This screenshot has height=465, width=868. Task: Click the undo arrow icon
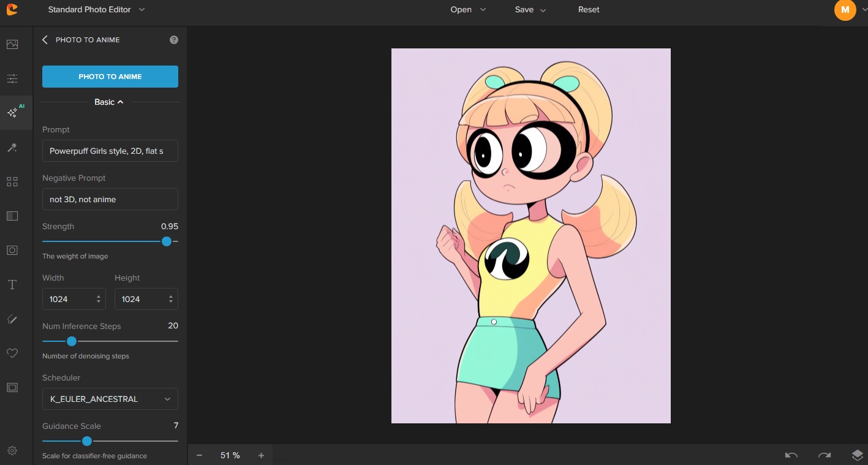[791, 455]
